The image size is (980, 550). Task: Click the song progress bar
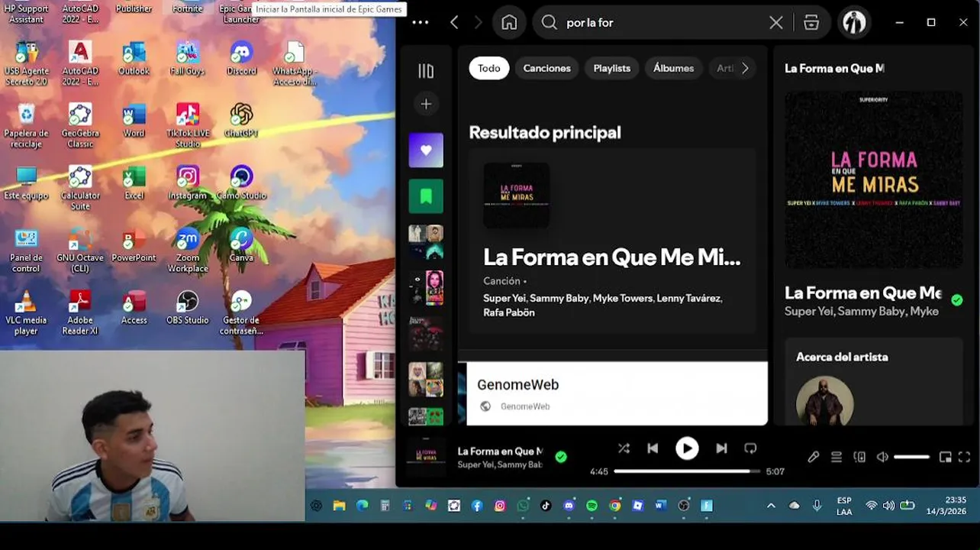(x=687, y=471)
